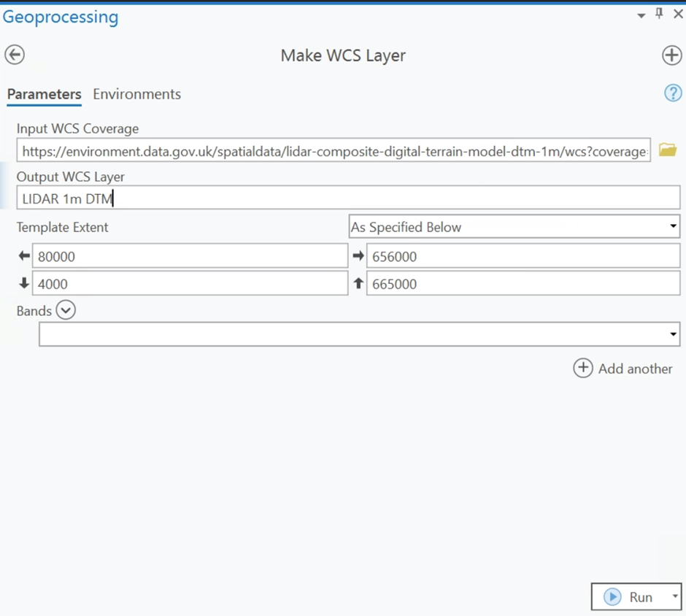The height and width of the screenshot is (616, 686).
Task: Click the pin icon for Geoprocessing pane
Action: pyautogui.click(x=659, y=14)
